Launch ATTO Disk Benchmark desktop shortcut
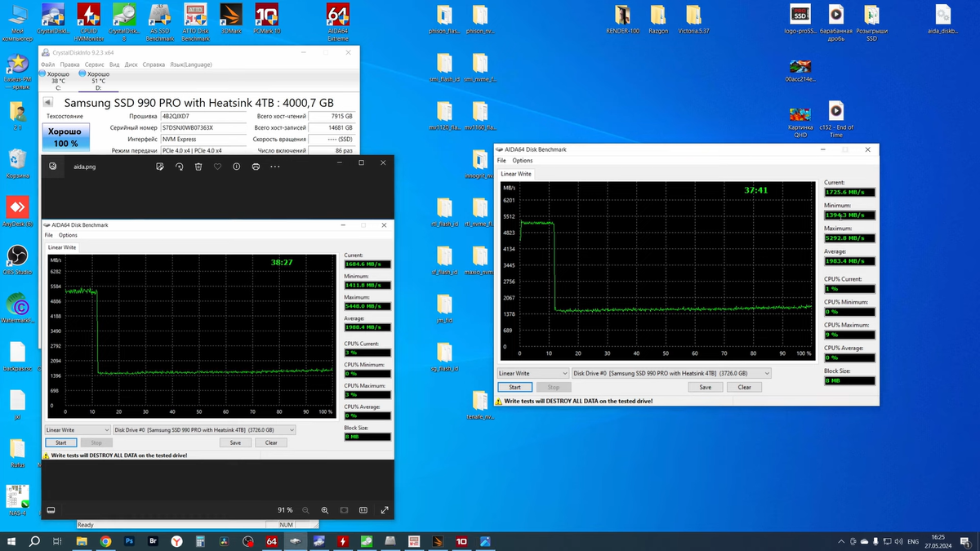 point(195,21)
